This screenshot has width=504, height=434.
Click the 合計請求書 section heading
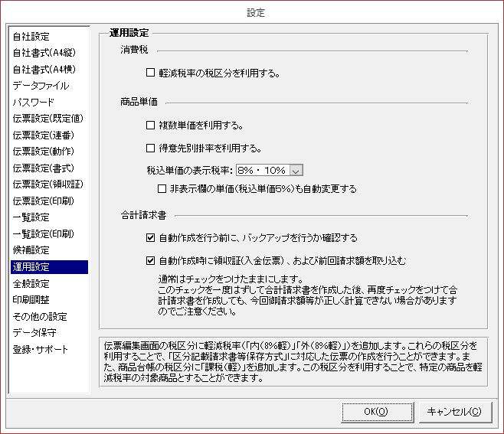(x=143, y=215)
